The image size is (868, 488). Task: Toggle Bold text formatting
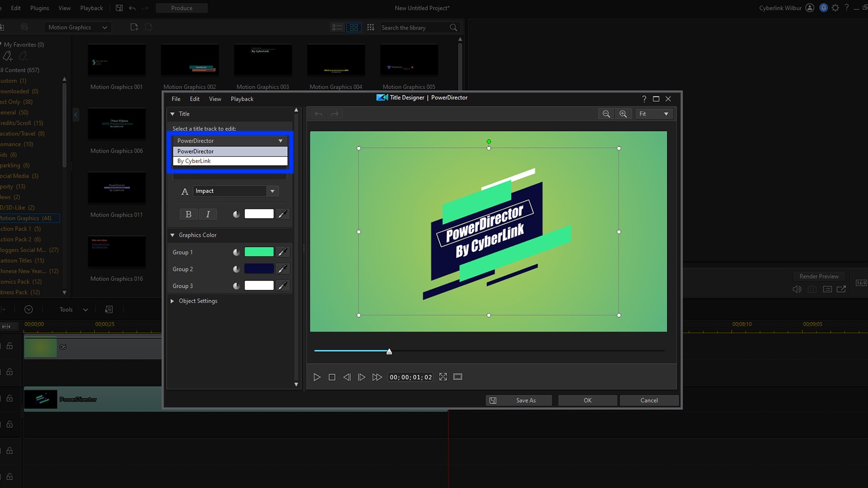[x=188, y=214]
